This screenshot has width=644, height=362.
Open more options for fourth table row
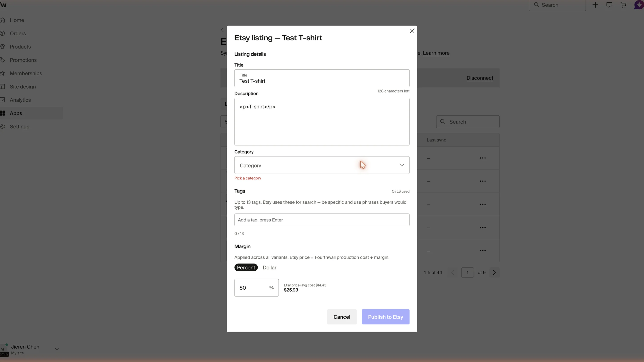(483, 227)
